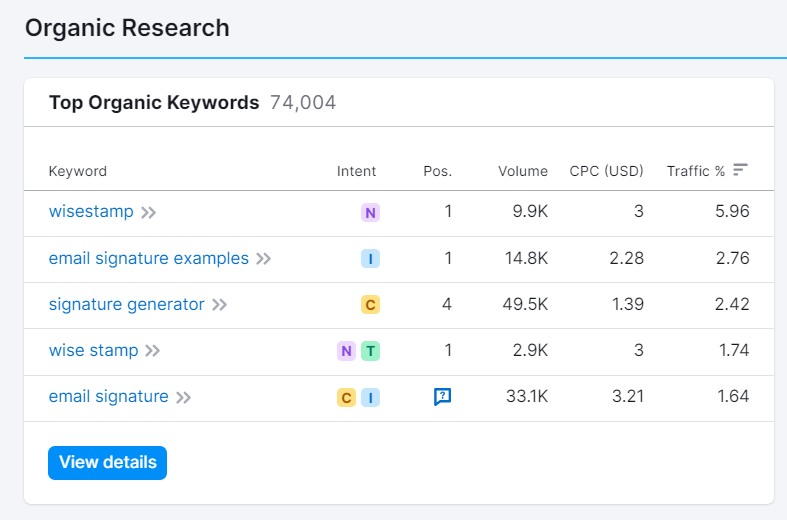Click the I intent badge for email signature
This screenshot has width=787, height=520.
point(370,398)
